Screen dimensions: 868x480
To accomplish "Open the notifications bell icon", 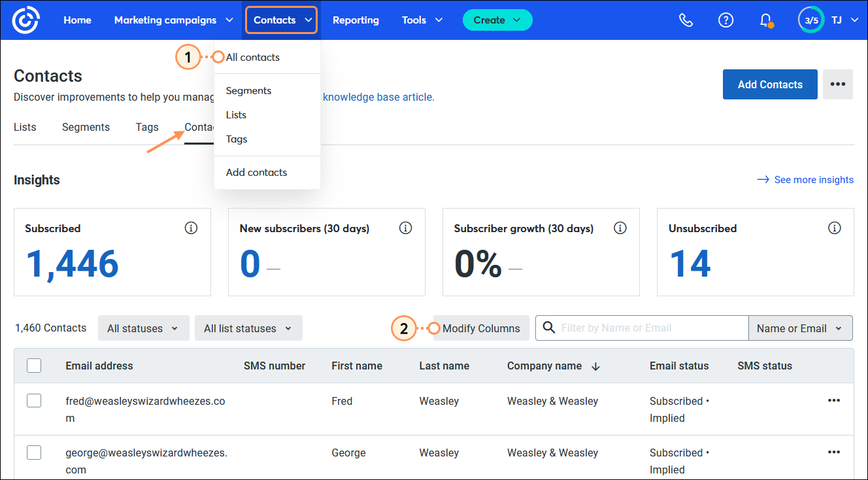I will (766, 20).
